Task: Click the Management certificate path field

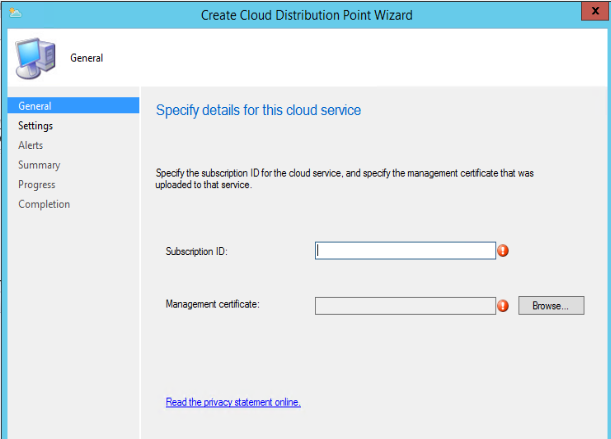Action: [405, 305]
